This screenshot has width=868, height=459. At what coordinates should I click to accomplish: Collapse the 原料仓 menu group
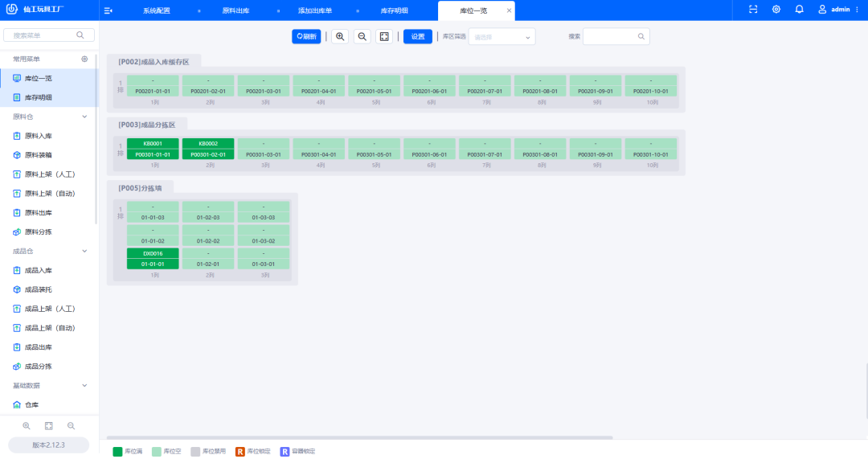[84, 117]
